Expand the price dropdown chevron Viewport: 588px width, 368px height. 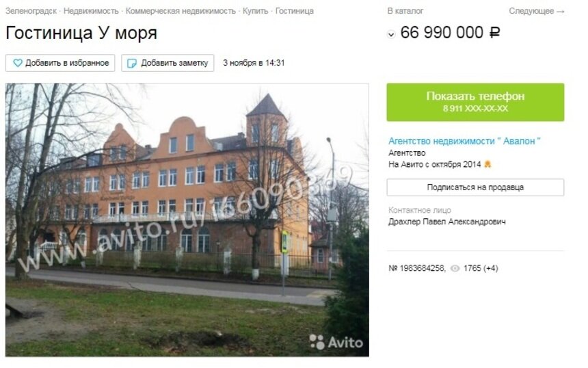pyautogui.click(x=391, y=34)
